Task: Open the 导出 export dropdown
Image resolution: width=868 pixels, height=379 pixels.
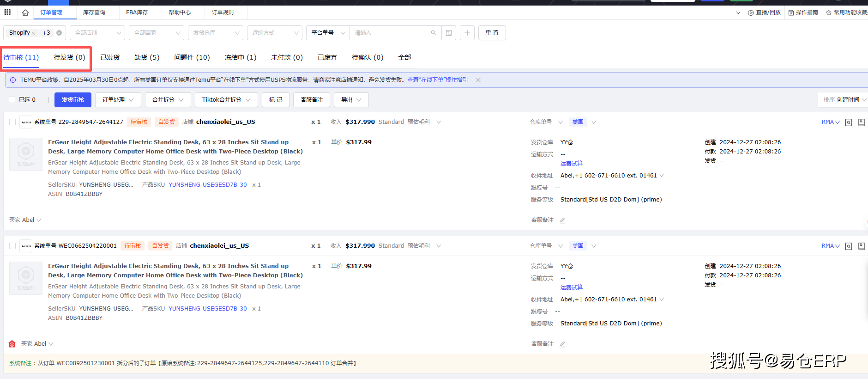Action: click(351, 100)
